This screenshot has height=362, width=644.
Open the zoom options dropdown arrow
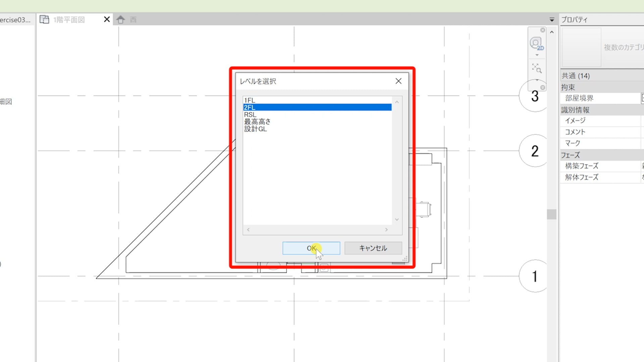[x=537, y=80]
